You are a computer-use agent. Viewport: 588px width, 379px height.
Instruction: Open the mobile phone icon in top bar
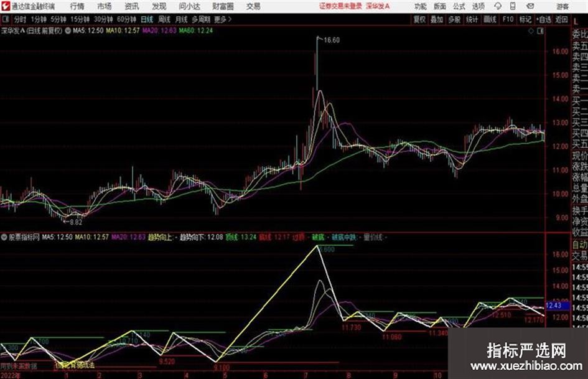(x=513, y=6)
